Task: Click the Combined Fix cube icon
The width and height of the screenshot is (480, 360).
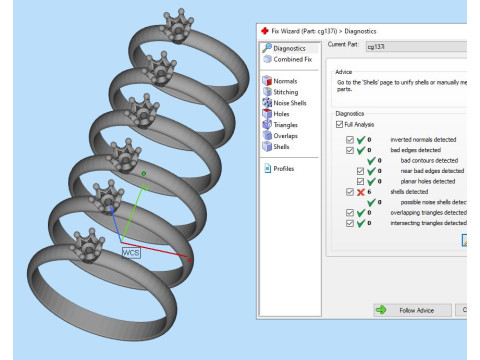Action: pos(267,59)
